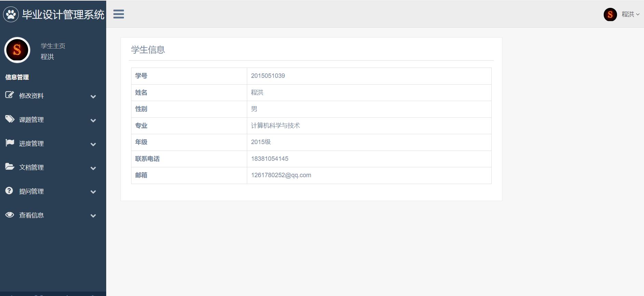This screenshot has height=296, width=644.
Task: Click the top-right user avatar image
Action: pyautogui.click(x=610, y=14)
